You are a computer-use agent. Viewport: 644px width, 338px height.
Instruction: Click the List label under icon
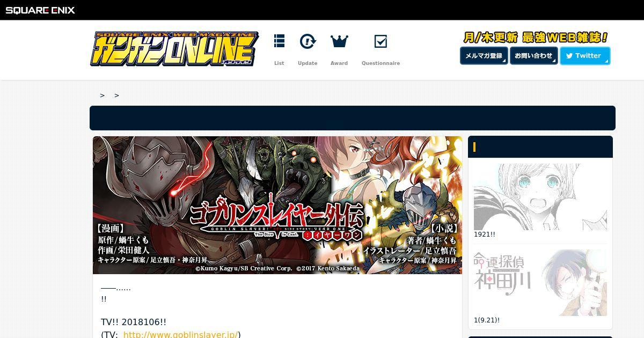coord(279,63)
